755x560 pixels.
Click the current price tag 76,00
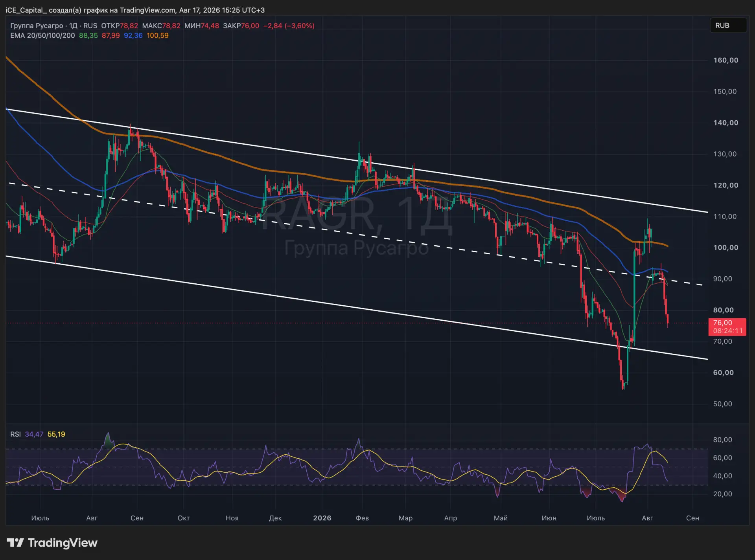pos(723,323)
